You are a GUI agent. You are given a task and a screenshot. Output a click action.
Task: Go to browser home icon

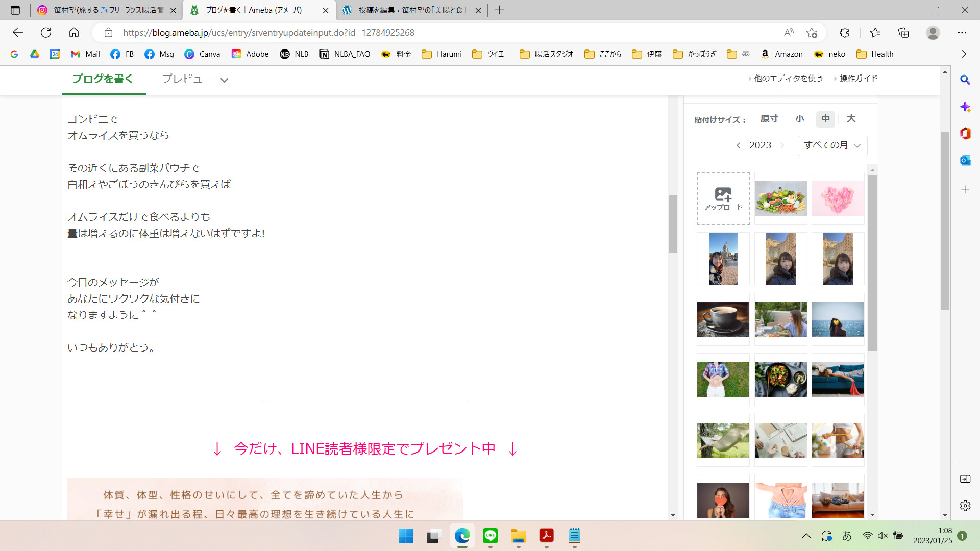point(74,33)
